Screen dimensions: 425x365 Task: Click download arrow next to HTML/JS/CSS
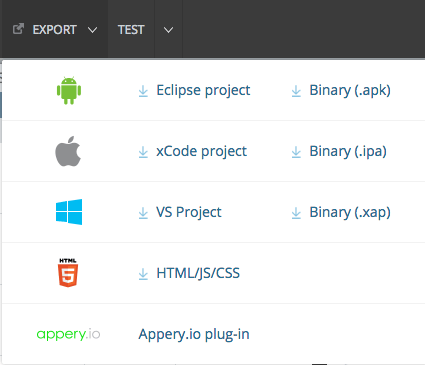point(143,274)
